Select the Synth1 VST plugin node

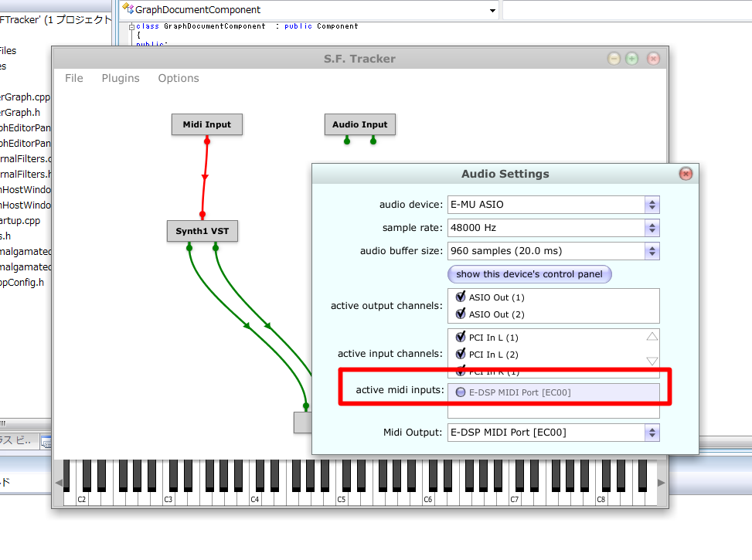pos(202,231)
